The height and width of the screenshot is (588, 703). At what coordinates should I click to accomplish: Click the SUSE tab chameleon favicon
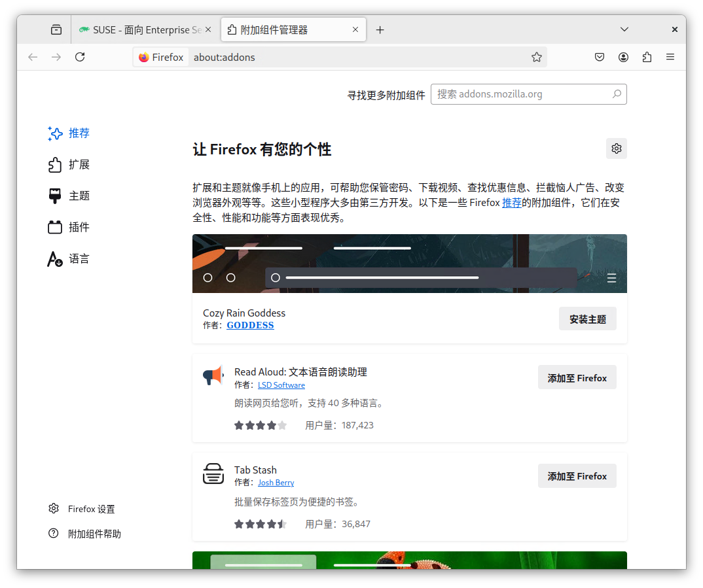[x=84, y=29]
